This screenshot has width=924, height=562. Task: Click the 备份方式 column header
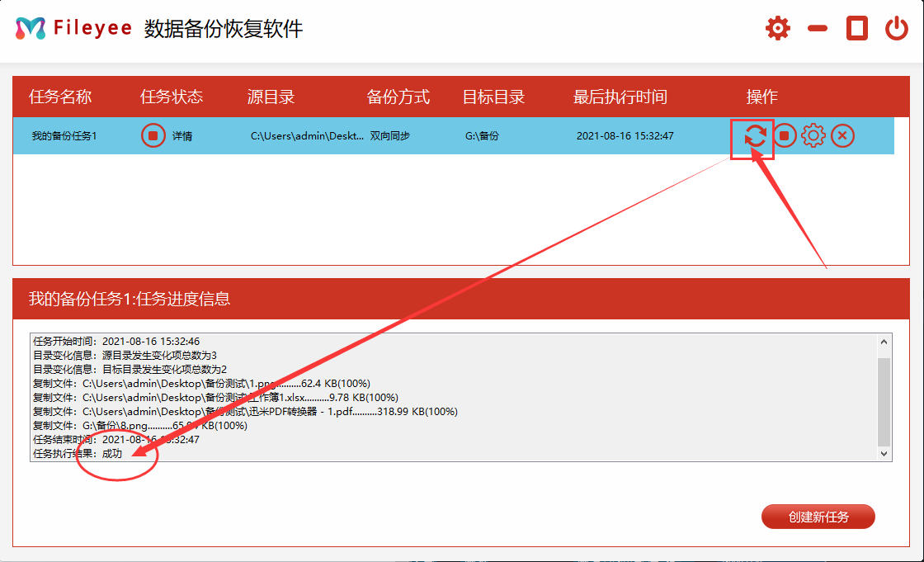(398, 97)
